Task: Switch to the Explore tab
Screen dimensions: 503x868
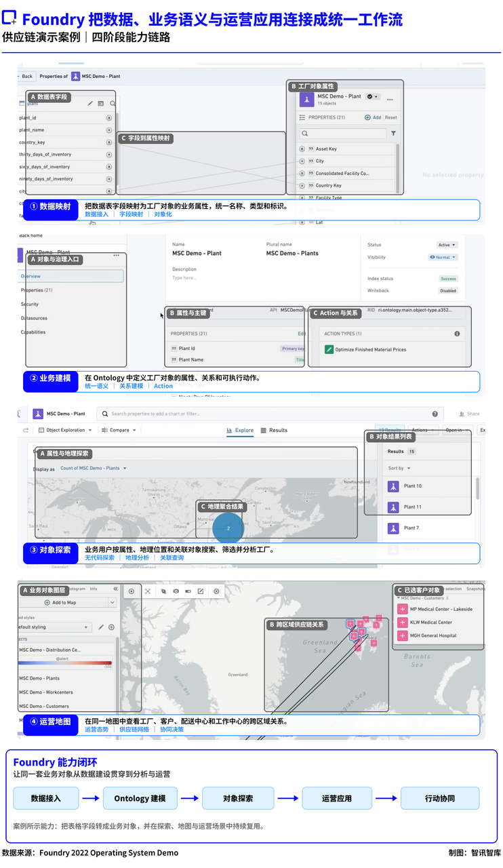Action: coord(240,430)
